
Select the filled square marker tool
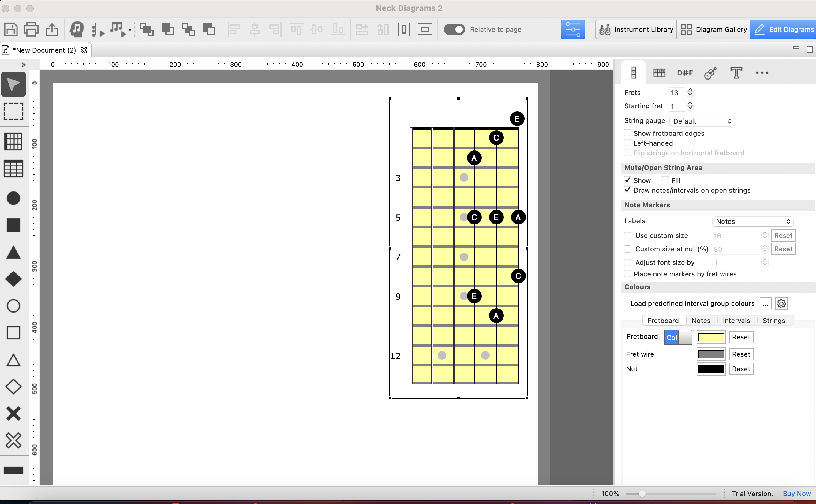pos(13,225)
